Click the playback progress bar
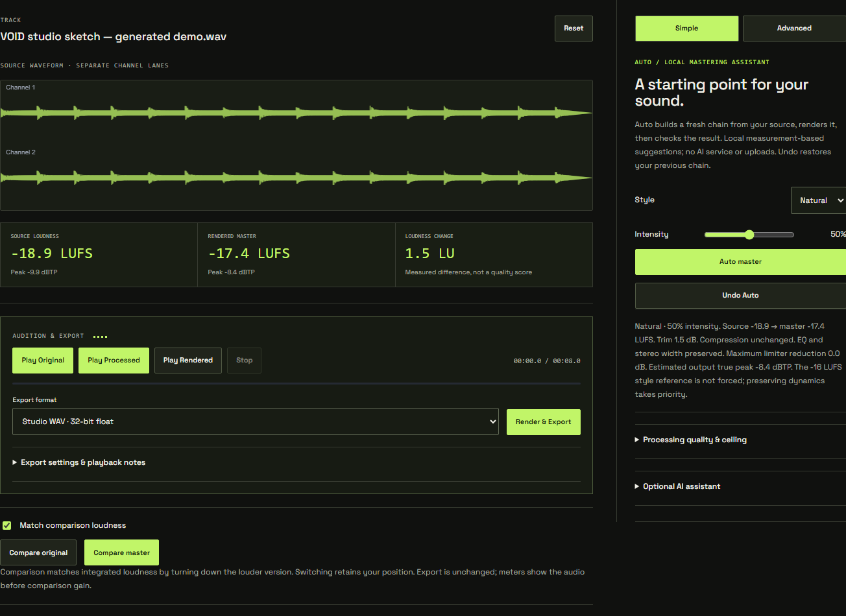This screenshot has height=616, width=846. coord(296,383)
